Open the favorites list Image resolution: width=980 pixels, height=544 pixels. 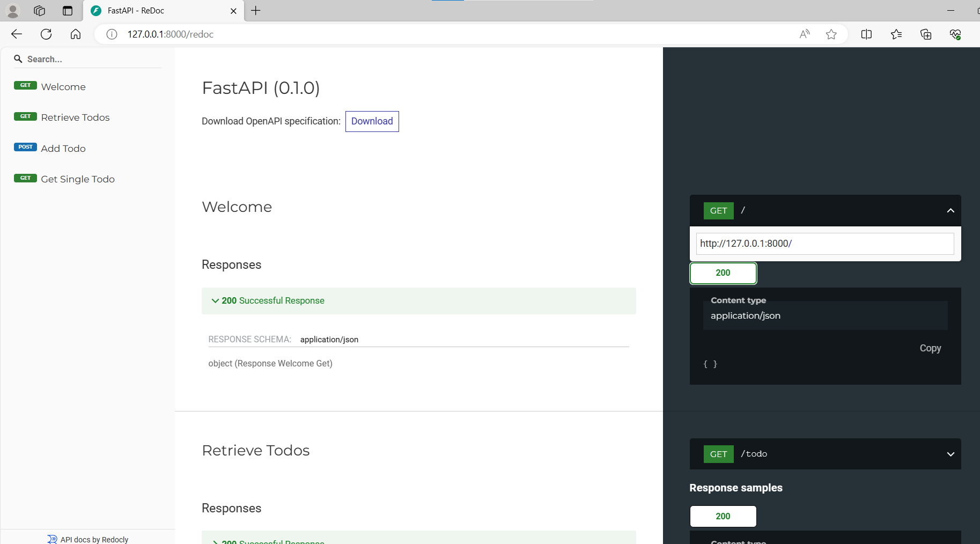[896, 34]
